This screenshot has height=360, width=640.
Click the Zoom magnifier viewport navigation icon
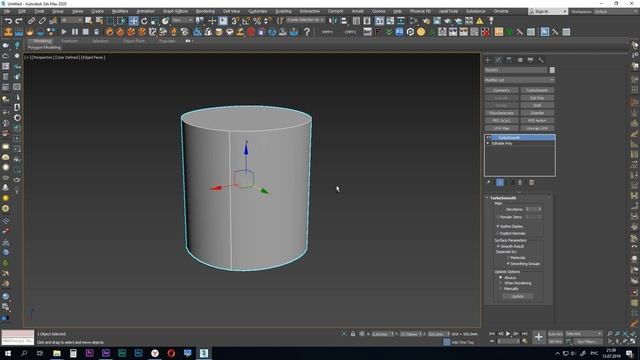tap(610, 334)
